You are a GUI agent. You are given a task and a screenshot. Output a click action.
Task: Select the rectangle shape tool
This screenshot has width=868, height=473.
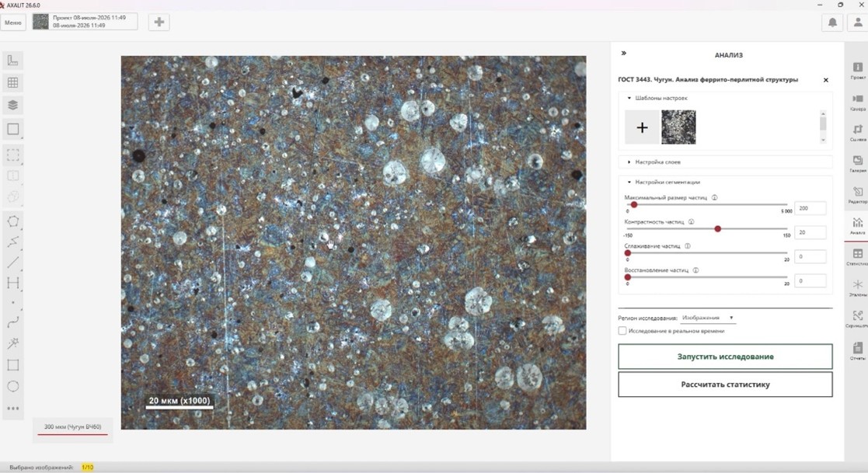[x=12, y=365]
